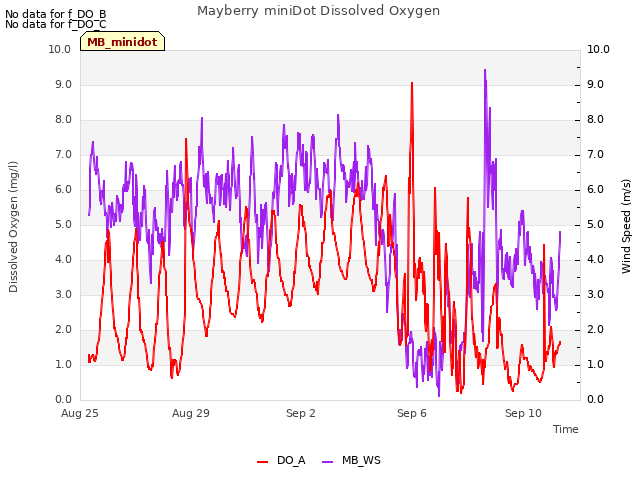Click the Aug 25 x-axis tick label
Screen dimensions: 640x480
[80, 413]
